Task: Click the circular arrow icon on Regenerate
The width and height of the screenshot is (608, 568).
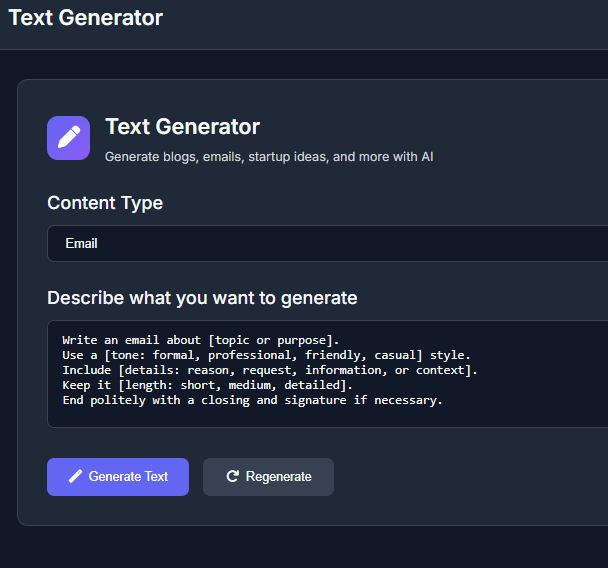Action: tap(233, 477)
